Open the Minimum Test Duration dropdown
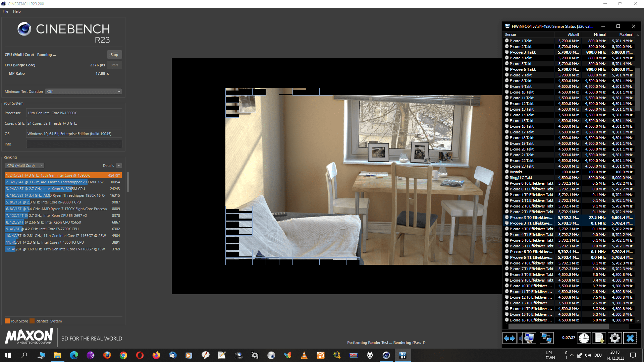Image resolution: width=644 pixels, height=362 pixels. tap(83, 92)
